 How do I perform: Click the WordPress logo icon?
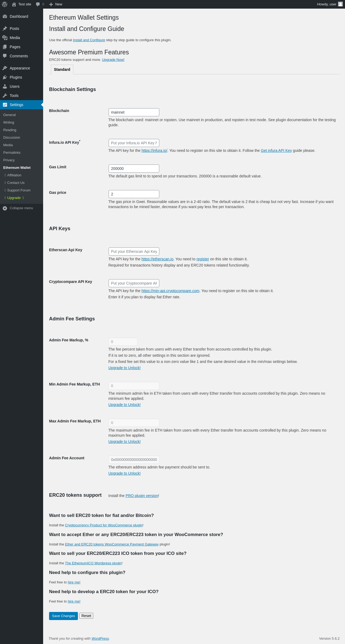click(x=5, y=4)
